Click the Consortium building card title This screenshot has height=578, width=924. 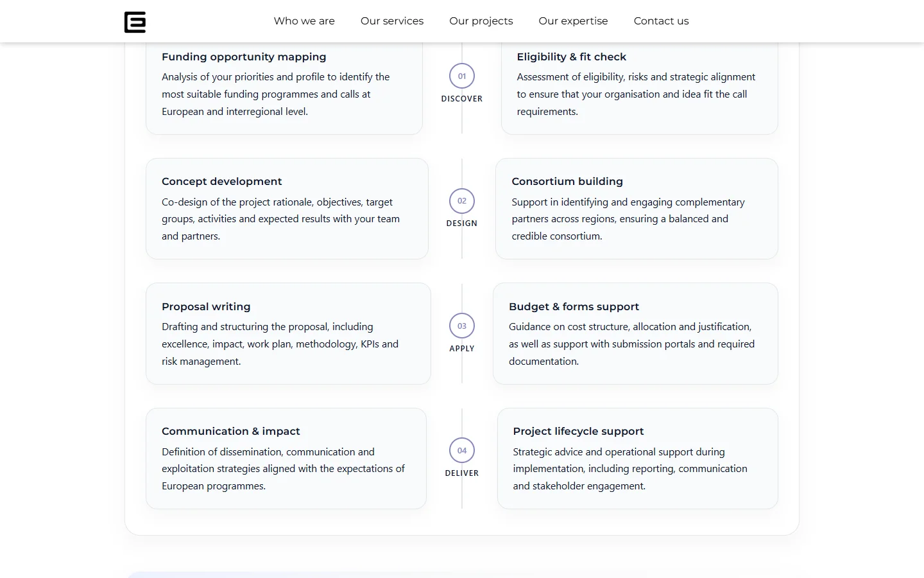[x=567, y=182]
